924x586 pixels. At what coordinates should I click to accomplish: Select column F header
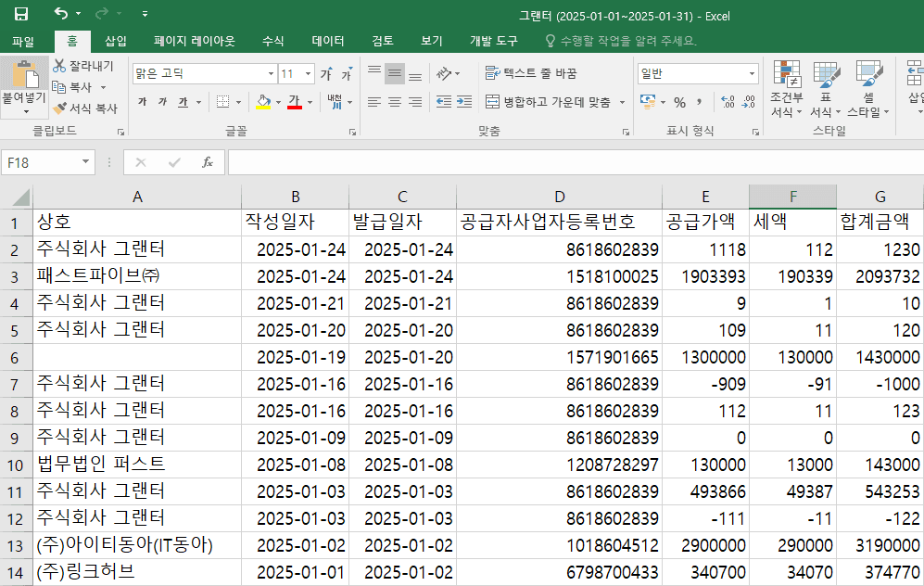(792, 197)
